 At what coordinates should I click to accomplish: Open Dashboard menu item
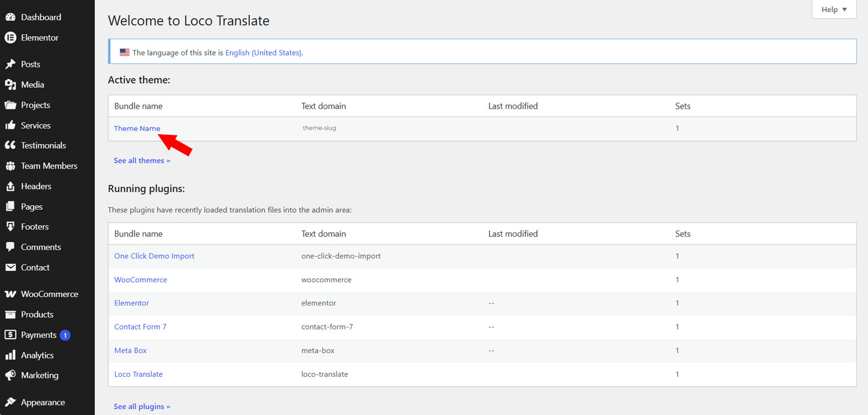pyautogui.click(x=41, y=17)
